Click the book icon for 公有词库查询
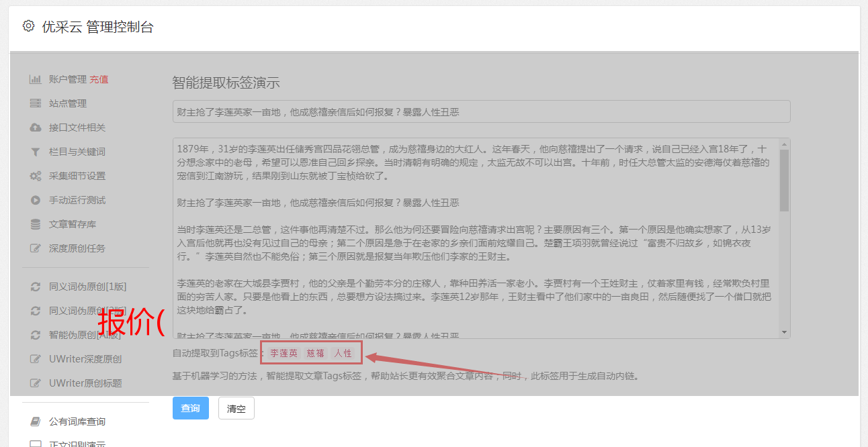This screenshot has width=868, height=447. pos(36,421)
